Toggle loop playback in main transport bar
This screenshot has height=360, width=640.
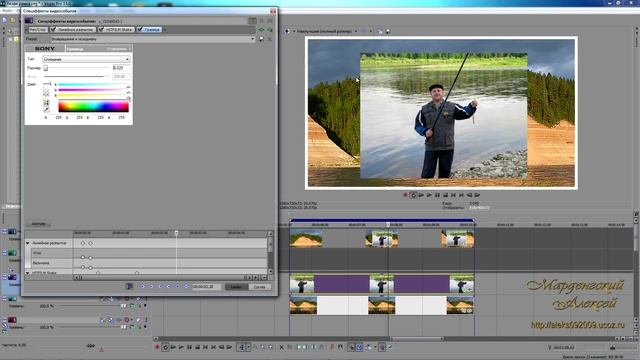pos(165,347)
